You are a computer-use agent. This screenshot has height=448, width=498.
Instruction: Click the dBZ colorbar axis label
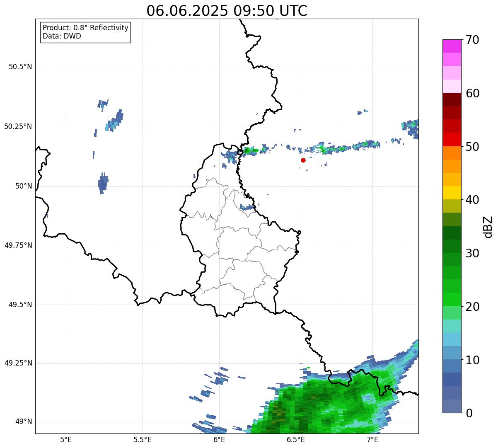(x=488, y=226)
